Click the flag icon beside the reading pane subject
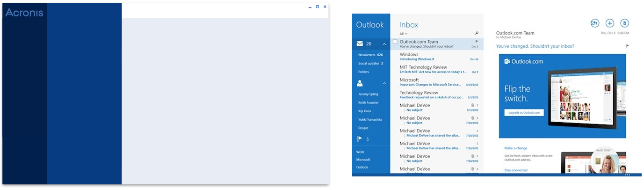The image size is (644, 190). pos(627,46)
